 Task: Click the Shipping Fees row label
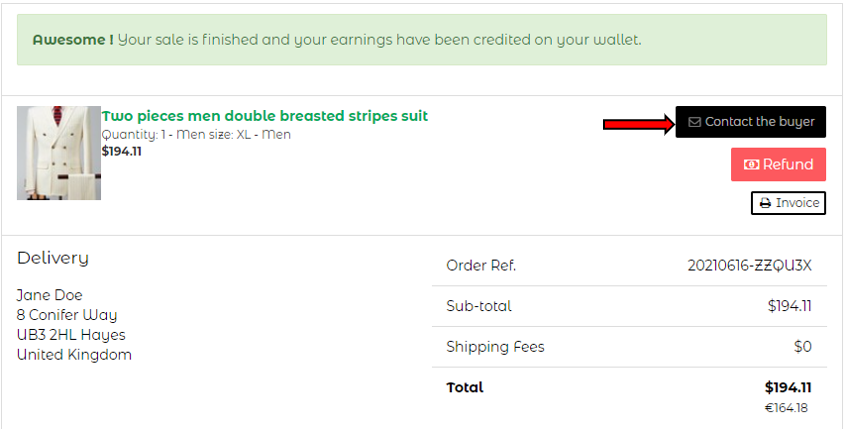pyautogui.click(x=495, y=347)
